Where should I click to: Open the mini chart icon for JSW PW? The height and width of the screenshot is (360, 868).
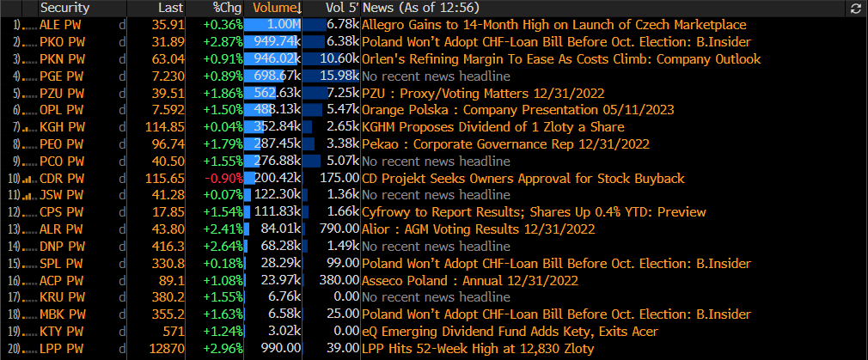[28, 196]
